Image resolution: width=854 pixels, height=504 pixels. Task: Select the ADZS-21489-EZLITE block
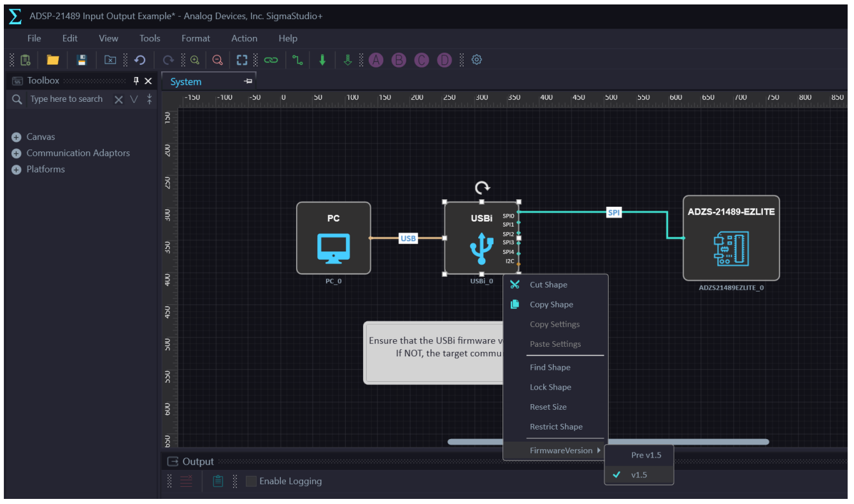click(731, 238)
